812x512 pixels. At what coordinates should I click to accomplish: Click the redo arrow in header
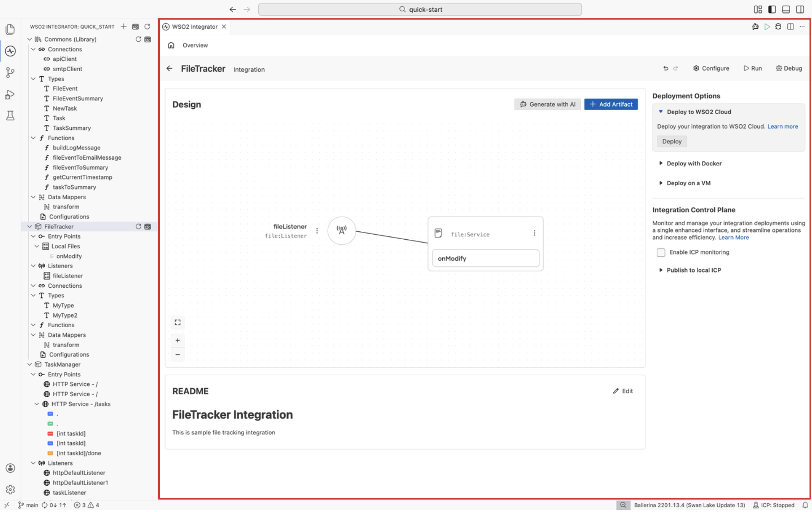point(676,68)
